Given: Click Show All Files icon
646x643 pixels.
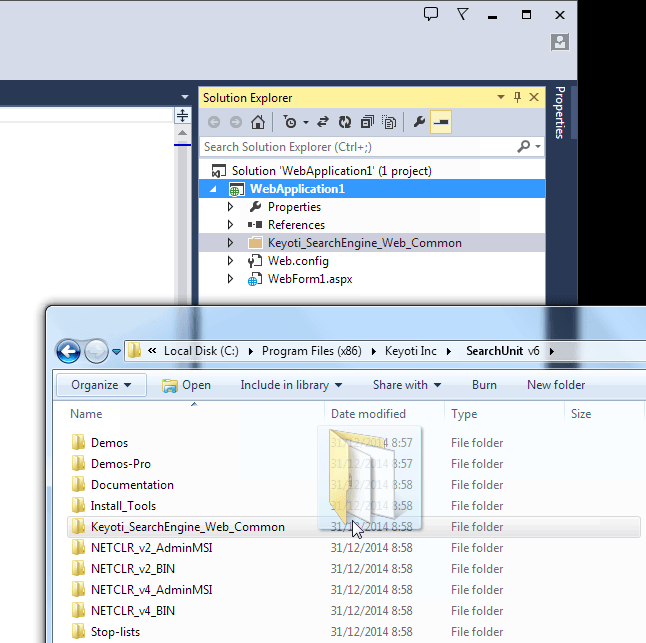Looking at the screenshot, I should [389, 122].
